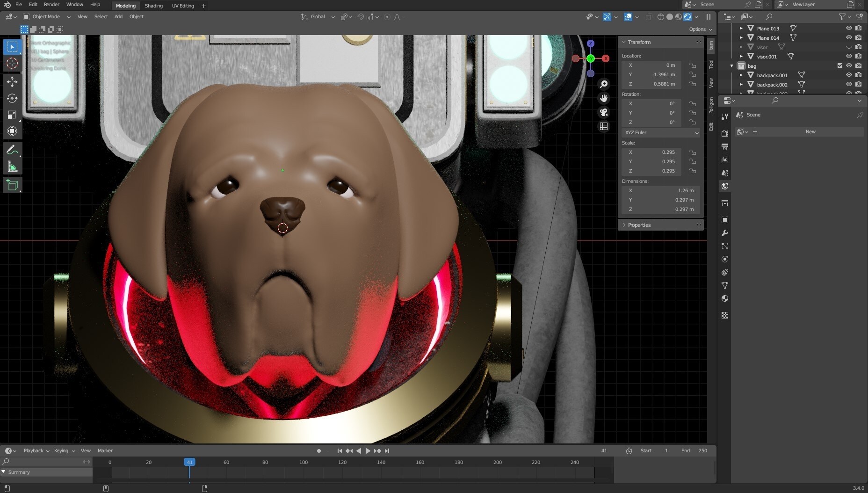Toggle X-ray display

tap(649, 17)
